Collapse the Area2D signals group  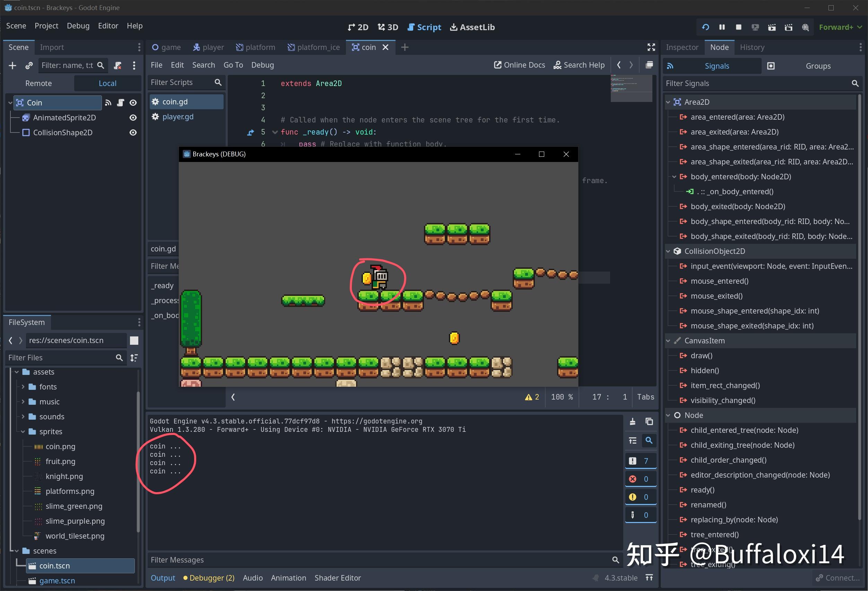click(x=668, y=102)
